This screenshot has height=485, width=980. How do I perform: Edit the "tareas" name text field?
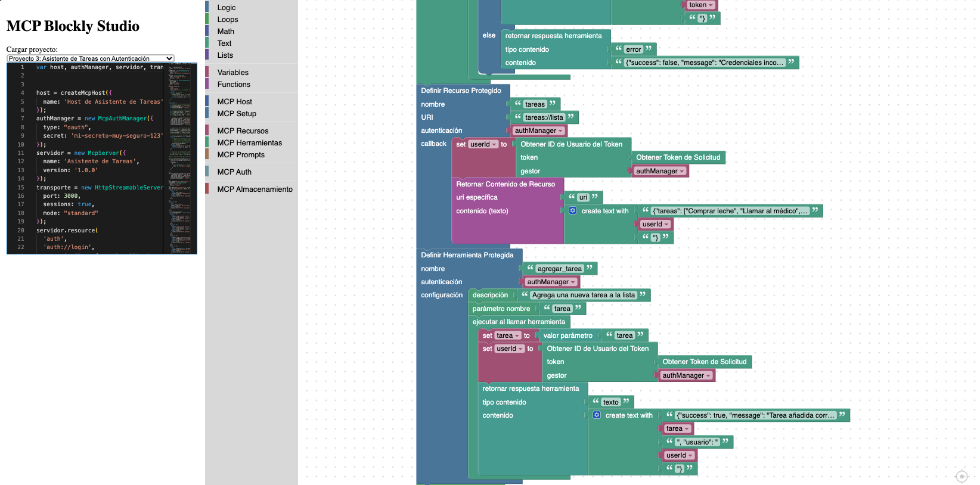click(x=535, y=104)
